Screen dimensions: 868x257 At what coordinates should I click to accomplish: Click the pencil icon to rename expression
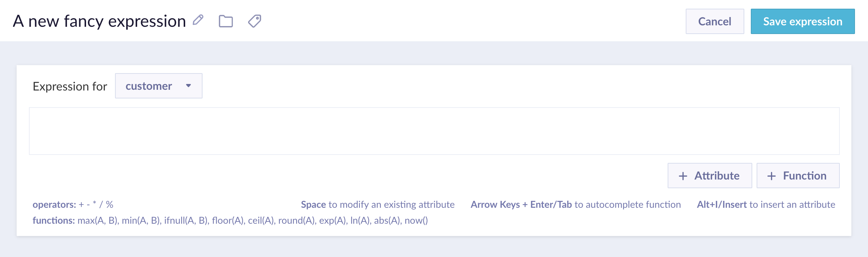(x=198, y=20)
